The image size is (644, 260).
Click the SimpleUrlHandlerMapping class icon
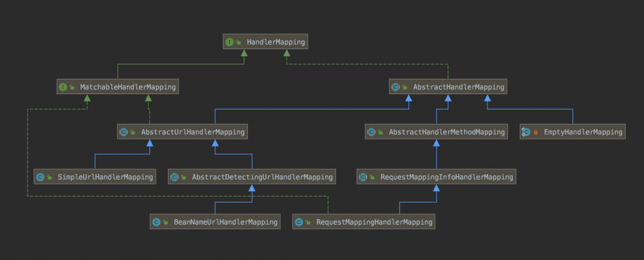(x=40, y=177)
